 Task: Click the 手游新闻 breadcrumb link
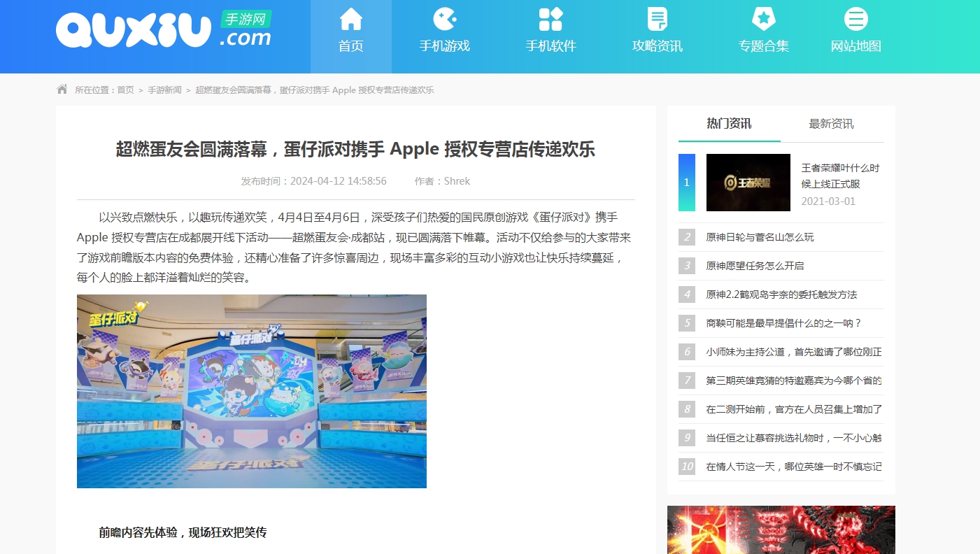(164, 90)
